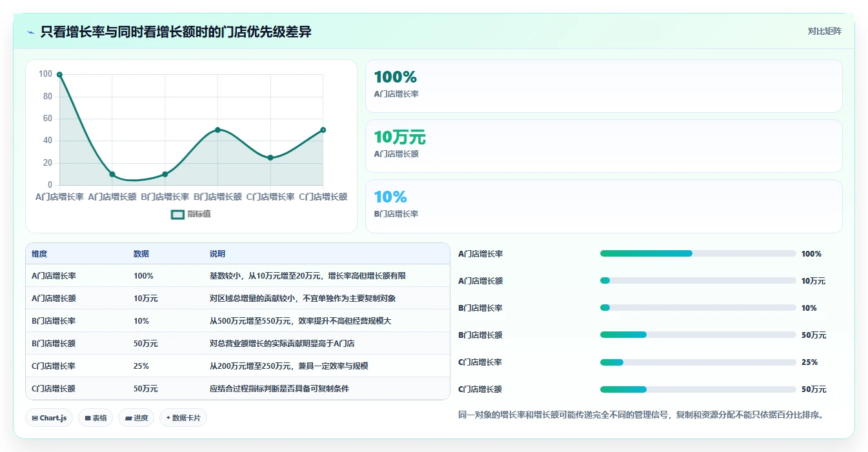The height and width of the screenshot is (452, 868).
Task: Click table value 50万元 in B门店增长额 row
Action: tap(146, 343)
